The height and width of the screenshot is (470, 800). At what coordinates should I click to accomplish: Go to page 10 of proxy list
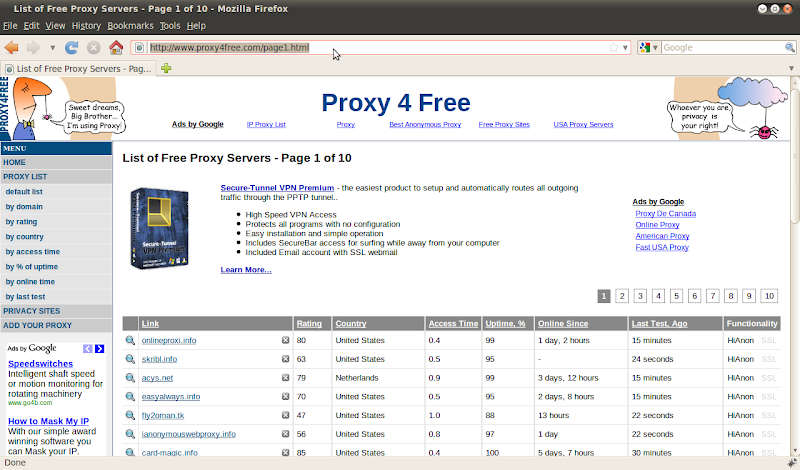[x=769, y=296]
